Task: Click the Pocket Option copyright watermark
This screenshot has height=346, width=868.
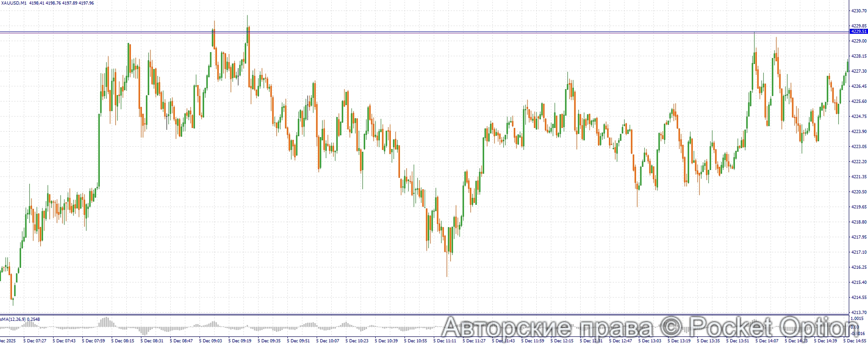Action: click(x=650, y=327)
